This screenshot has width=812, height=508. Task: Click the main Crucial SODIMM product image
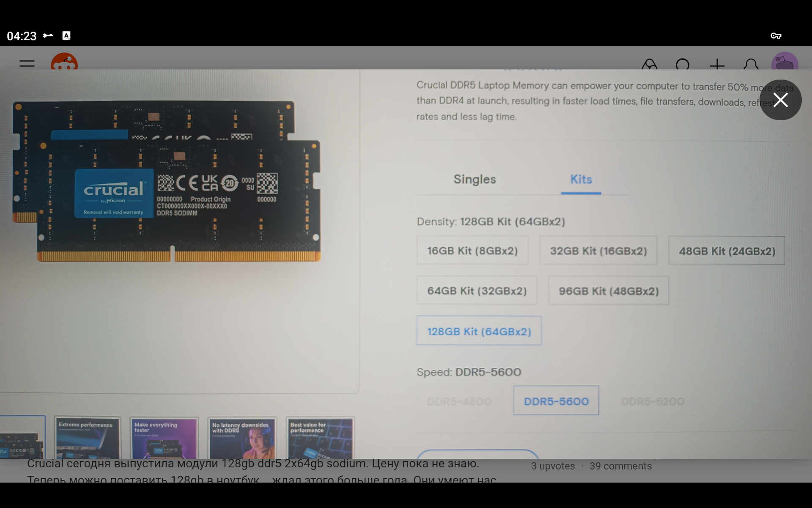click(x=166, y=181)
